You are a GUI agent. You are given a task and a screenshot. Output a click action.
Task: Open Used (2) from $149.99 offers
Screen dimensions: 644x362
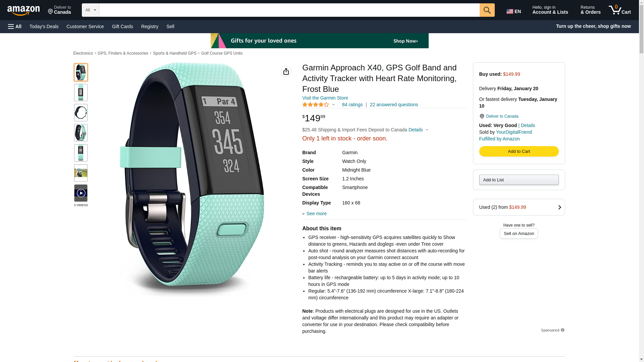click(x=519, y=207)
